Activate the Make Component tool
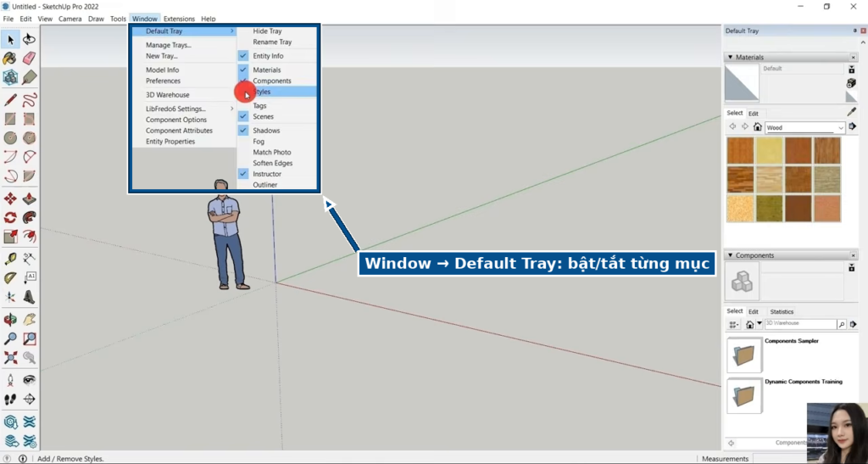The image size is (868, 464). coord(10,77)
